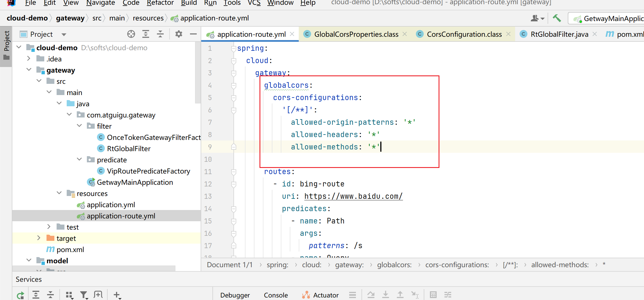Select VipRoutePredicateFactory in project tree

(149, 171)
